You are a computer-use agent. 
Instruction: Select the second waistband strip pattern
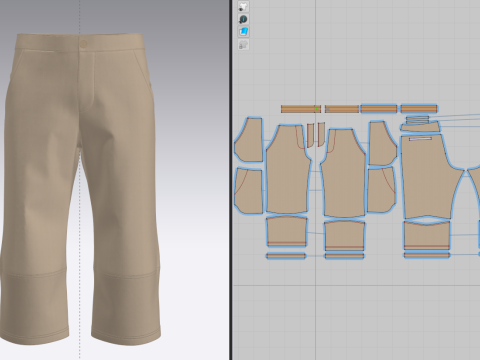point(342,109)
